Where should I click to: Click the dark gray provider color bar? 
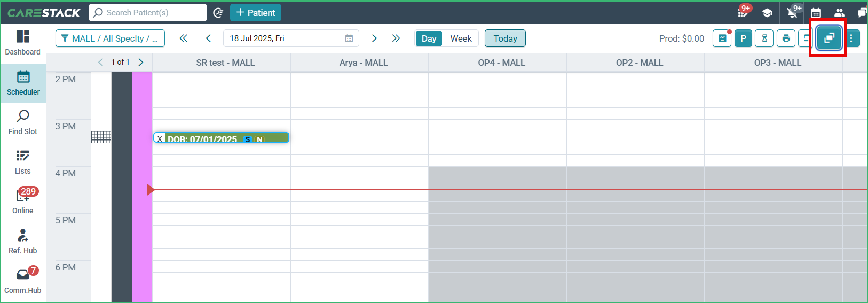(x=122, y=187)
